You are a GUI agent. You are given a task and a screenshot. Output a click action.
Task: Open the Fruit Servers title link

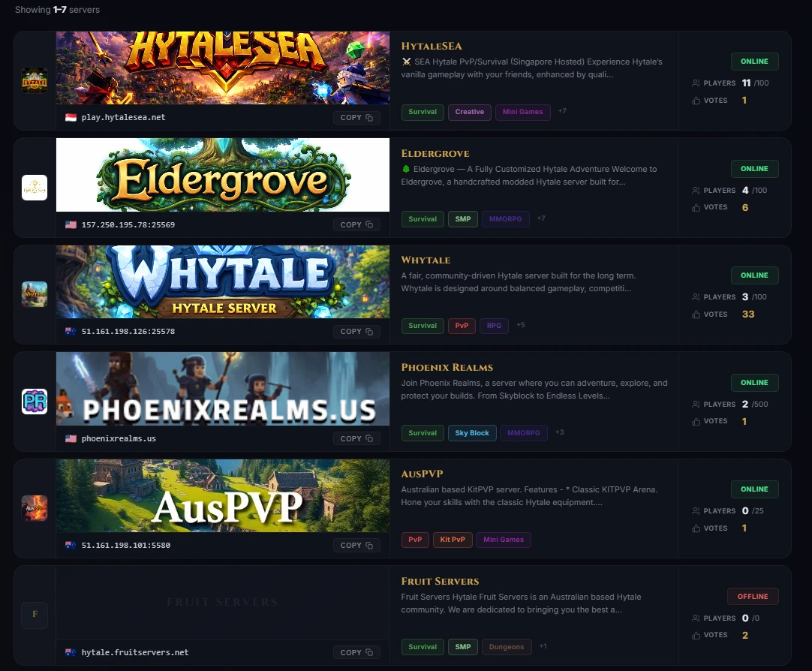[441, 582]
